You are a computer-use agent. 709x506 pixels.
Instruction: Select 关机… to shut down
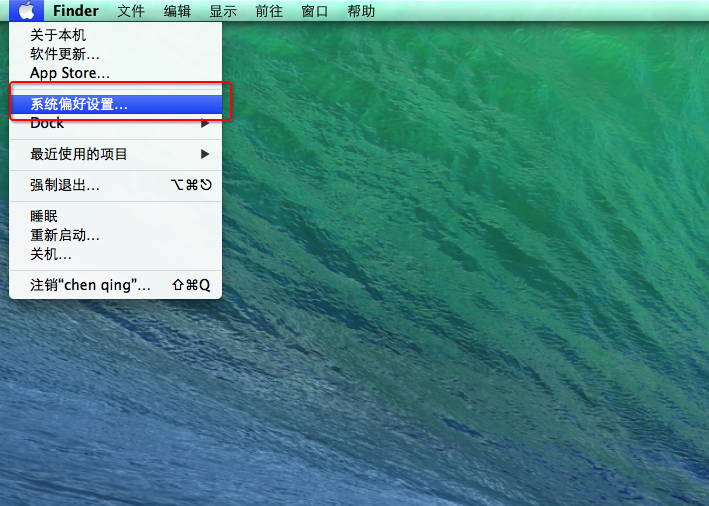[x=51, y=254]
